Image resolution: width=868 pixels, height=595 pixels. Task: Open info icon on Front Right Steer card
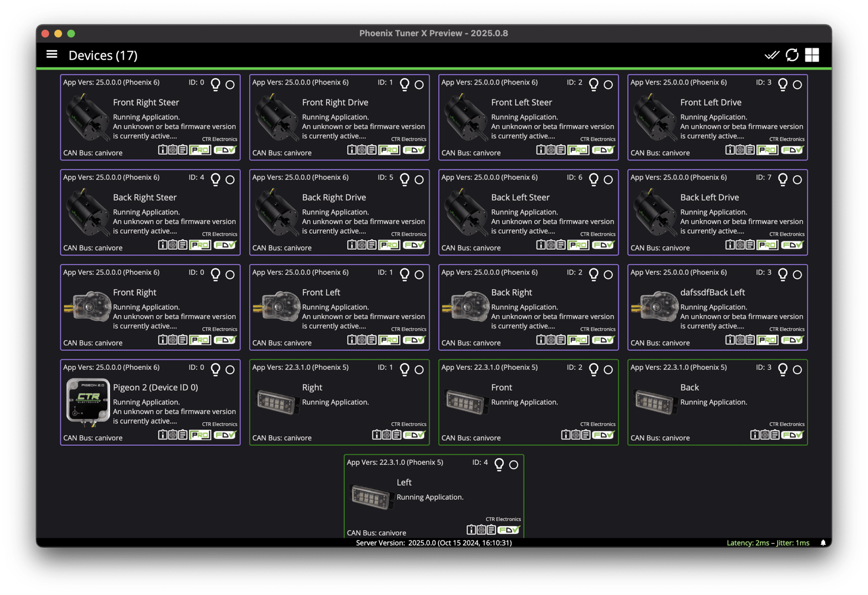(x=162, y=150)
